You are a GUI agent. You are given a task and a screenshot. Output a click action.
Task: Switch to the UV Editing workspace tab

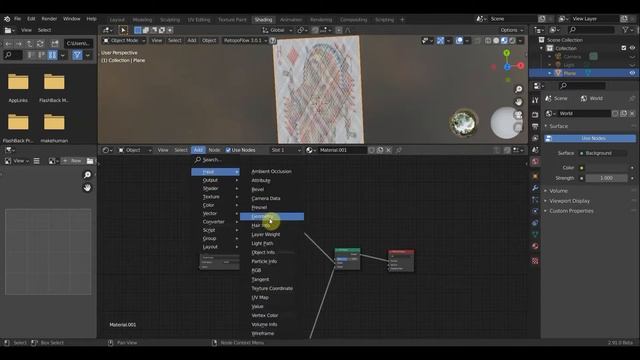pos(198,20)
